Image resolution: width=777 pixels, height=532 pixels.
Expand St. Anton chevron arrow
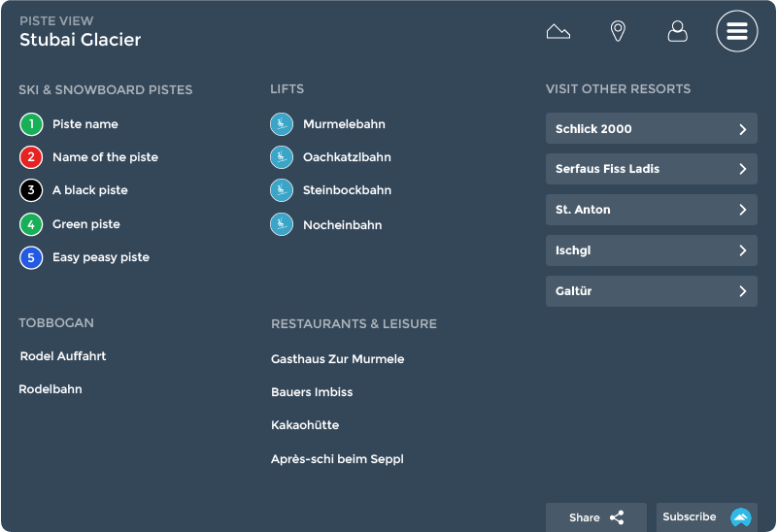[x=742, y=210]
